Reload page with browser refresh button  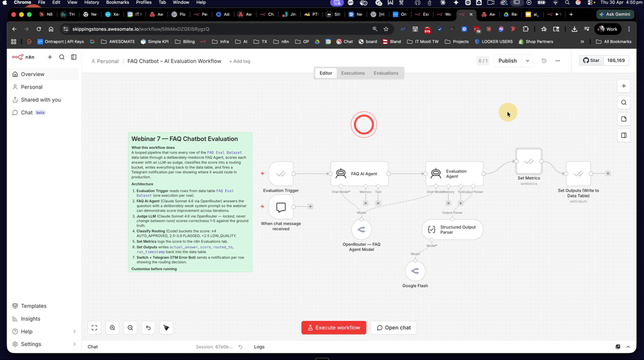(39, 28)
